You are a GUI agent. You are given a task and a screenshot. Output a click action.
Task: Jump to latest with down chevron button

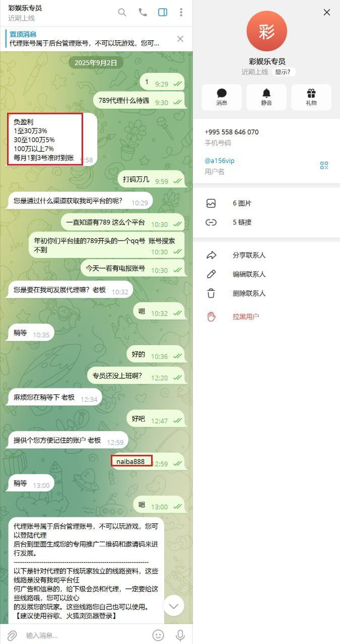click(174, 606)
